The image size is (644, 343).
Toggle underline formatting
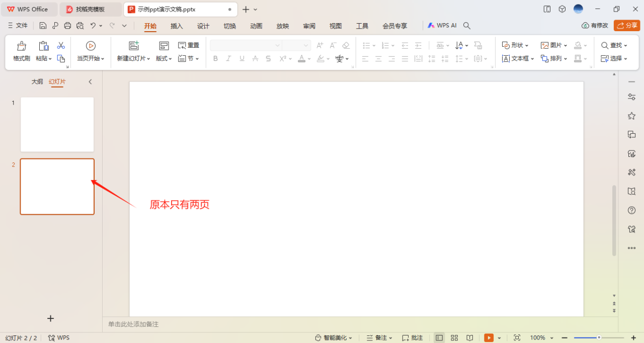pyautogui.click(x=242, y=58)
